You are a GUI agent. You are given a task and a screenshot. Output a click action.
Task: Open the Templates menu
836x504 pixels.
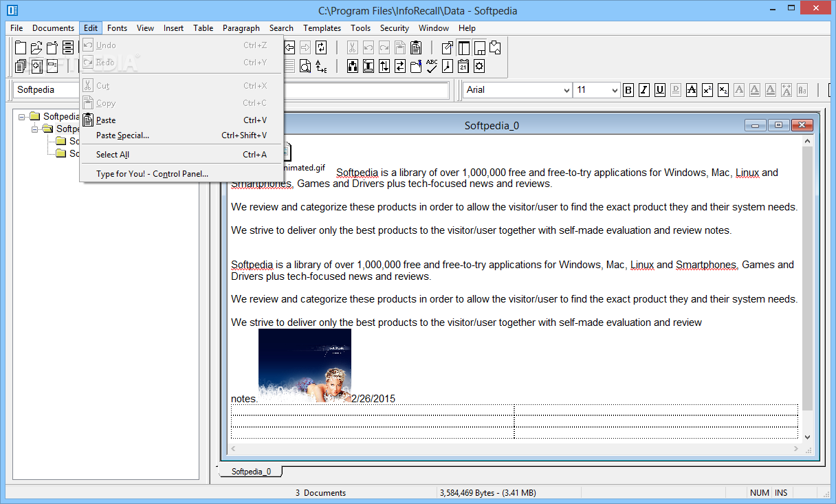(x=322, y=28)
